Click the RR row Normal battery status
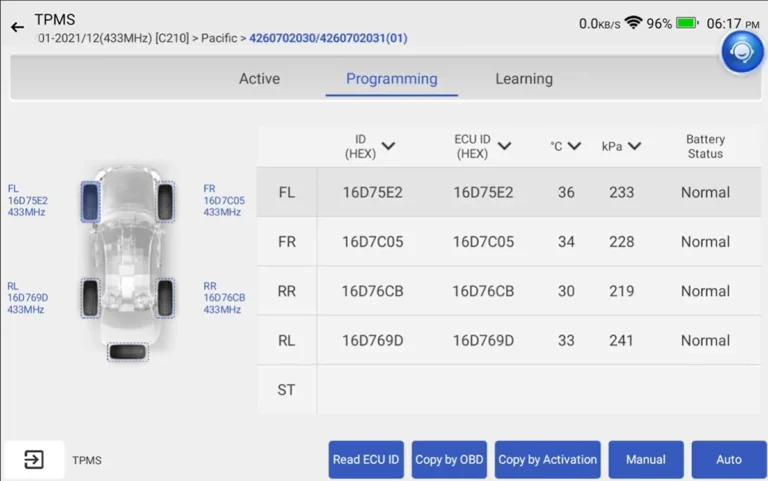 (x=705, y=291)
